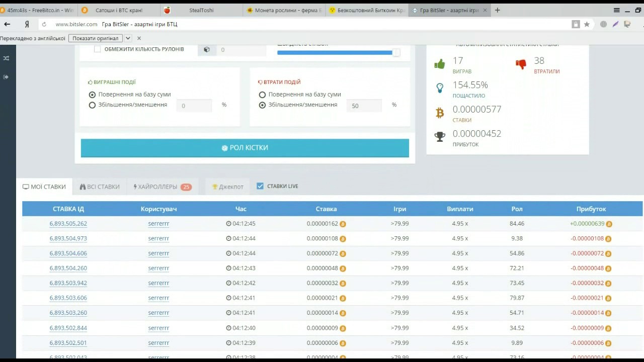Image resolution: width=644 pixels, height=362 pixels.
Task: Switch to the My Bets tab
Action: 44,187
